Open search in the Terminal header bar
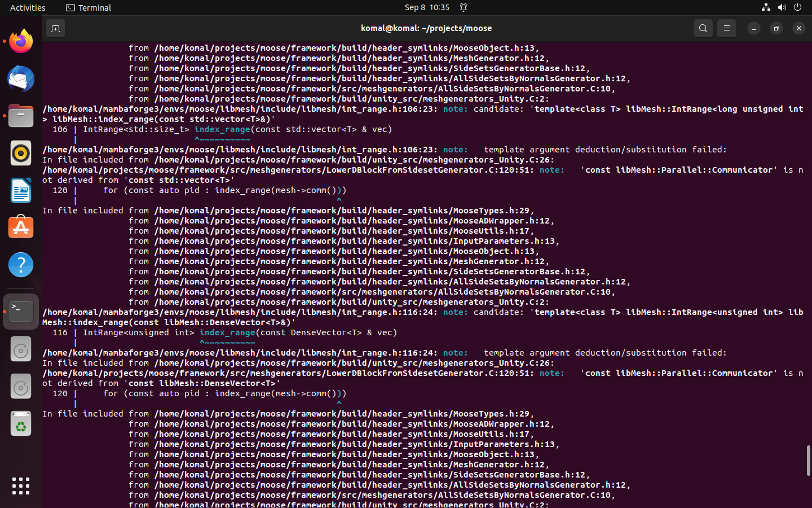The width and height of the screenshot is (812, 508). (x=703, y=28)
